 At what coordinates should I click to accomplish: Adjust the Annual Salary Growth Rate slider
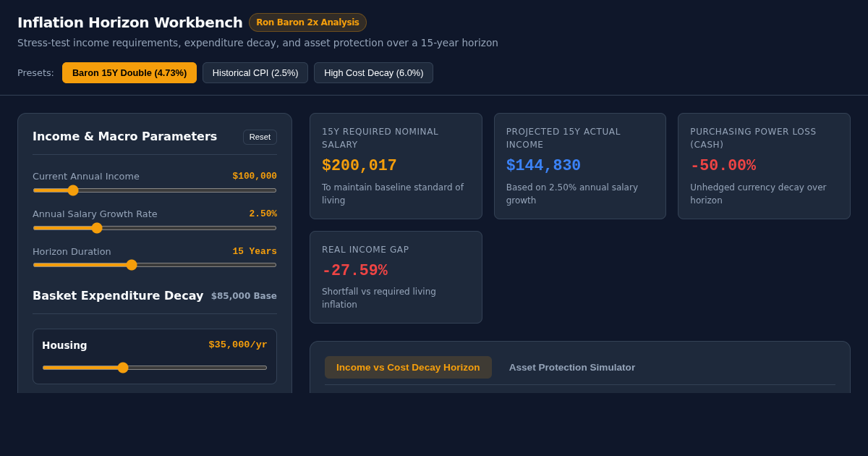click(155, 228)
